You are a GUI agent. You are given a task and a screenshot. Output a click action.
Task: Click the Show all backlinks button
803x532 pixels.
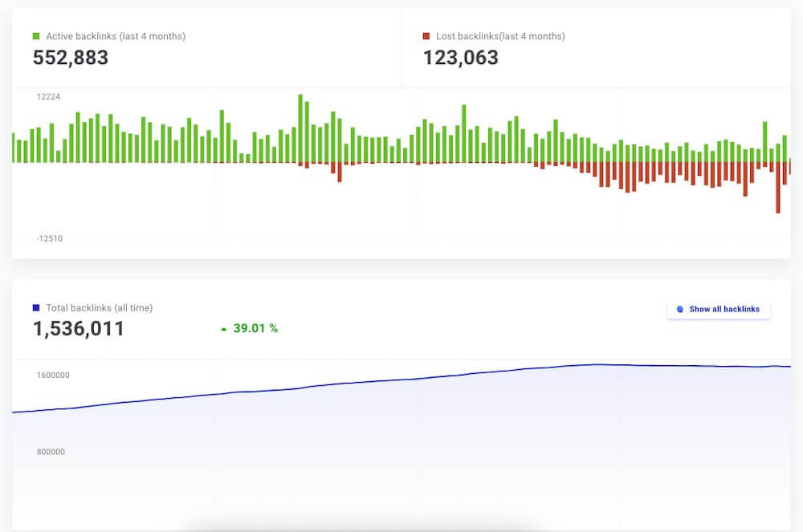tap(719, 310)
